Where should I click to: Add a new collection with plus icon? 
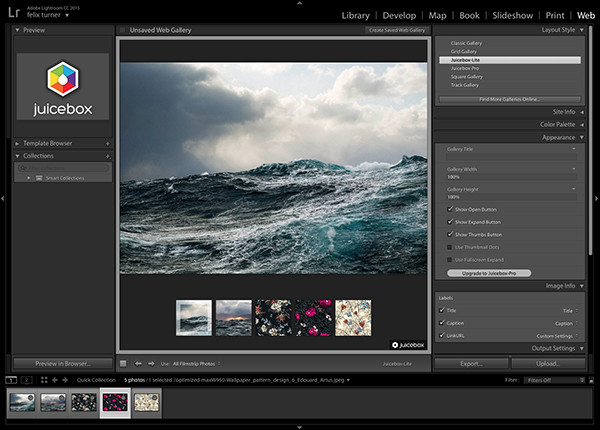tap(108, 156)
